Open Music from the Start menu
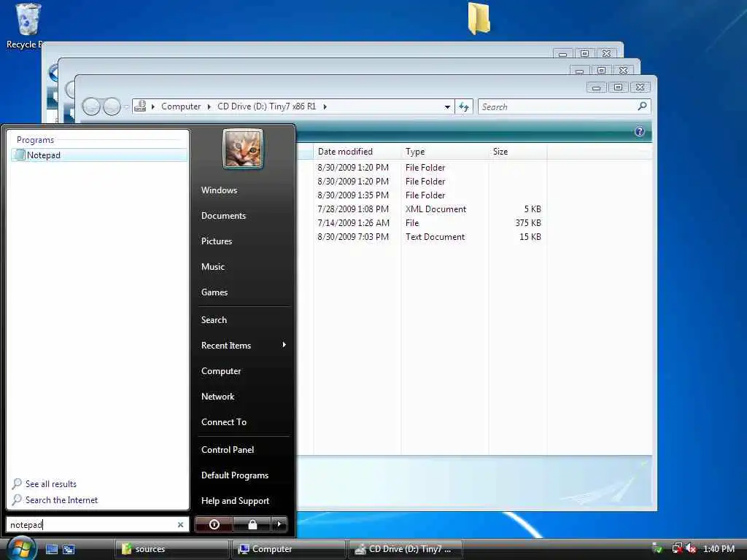 click(212, 267)
